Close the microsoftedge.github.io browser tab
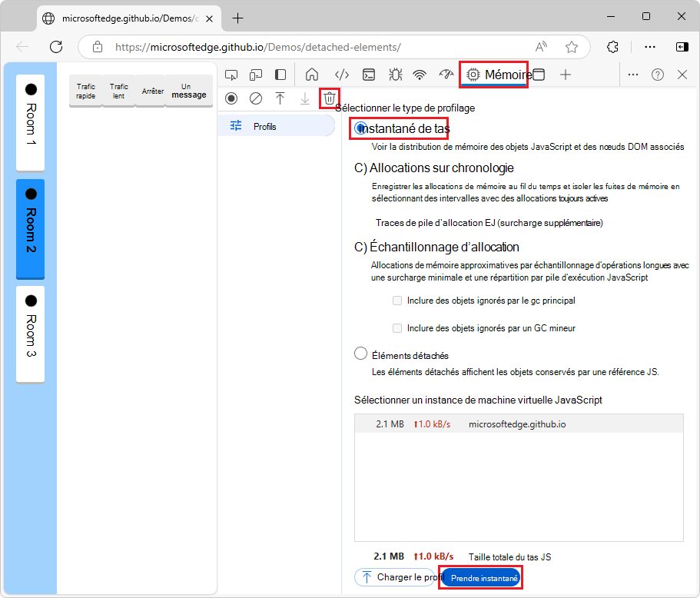Image resolution: width=700 pixels, height=598 pixels. pyautogui.click(x=209, y=18)
